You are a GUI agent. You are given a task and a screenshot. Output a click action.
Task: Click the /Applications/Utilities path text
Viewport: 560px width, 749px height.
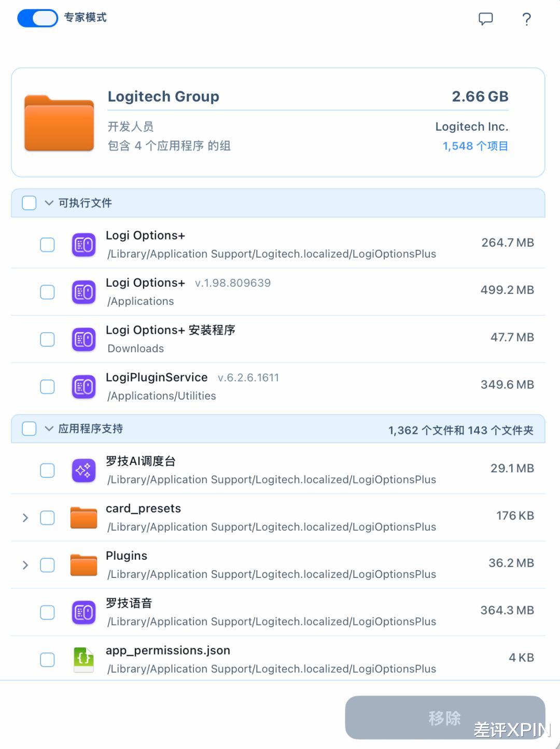(162, 396)
